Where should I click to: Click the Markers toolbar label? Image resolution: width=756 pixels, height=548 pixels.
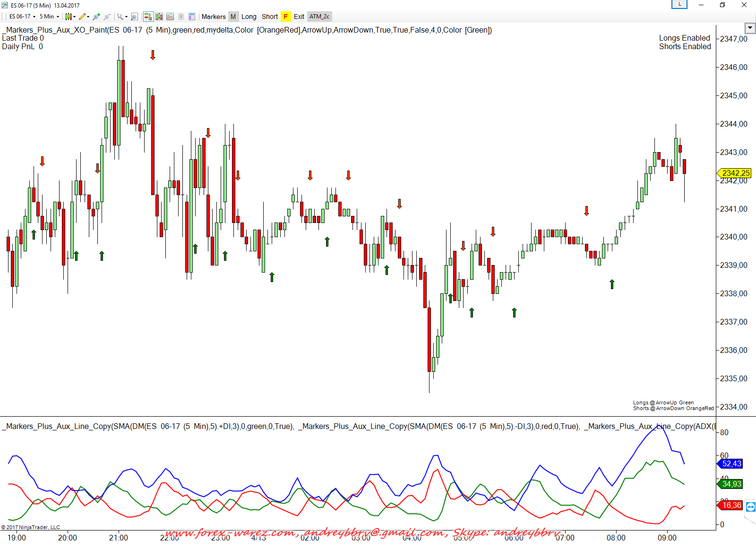[x=214, y=17]
